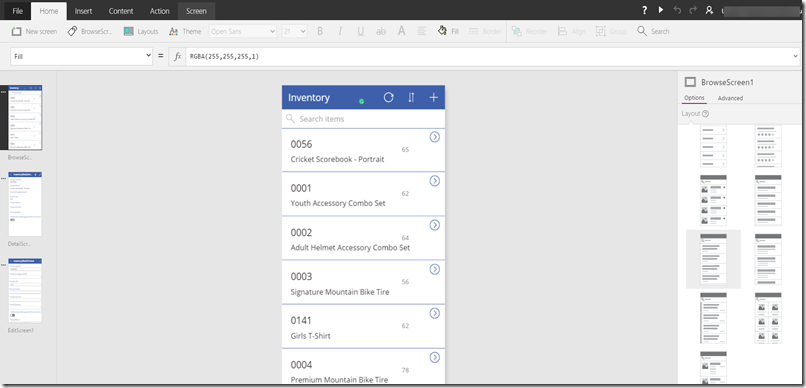Open the ellipsis menu beside BrowseScreen thumbnail
806x388 pixels.
[x=4, y=91]
